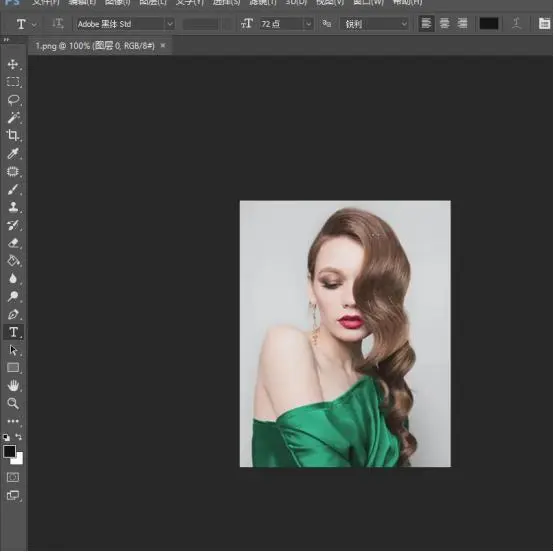554x552 pixels.
Task: Select the Eraser tool
Action: pyautogui.click(x=13, y=243)
